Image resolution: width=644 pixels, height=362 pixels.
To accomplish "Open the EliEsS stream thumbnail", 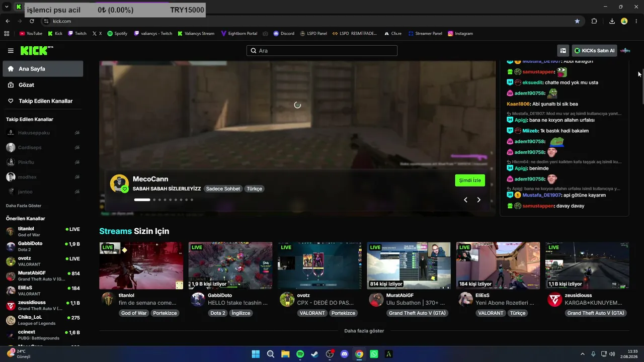I will pos(498,265).
